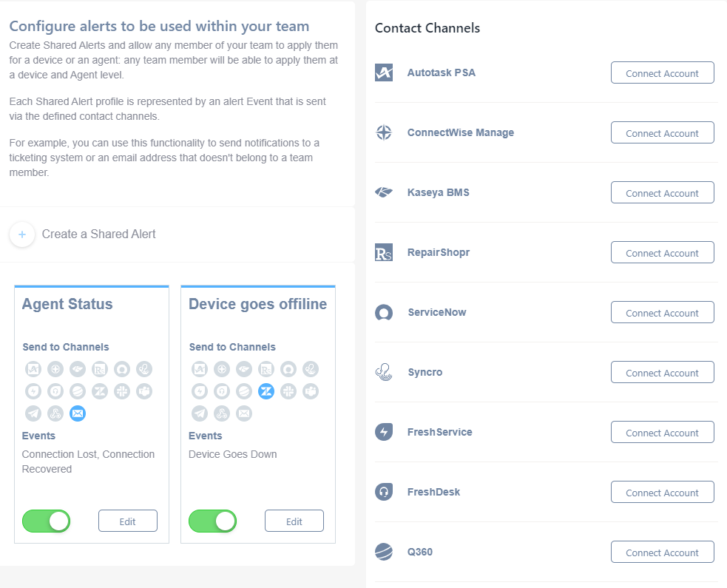
Task: Click the Q360 logo in Contact Channels
Action: pos(384,552)
